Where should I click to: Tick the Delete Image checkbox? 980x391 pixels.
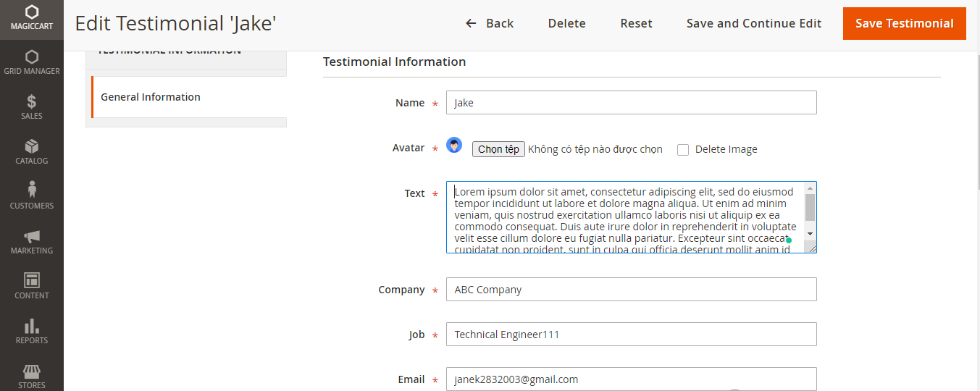pos(682,150)
